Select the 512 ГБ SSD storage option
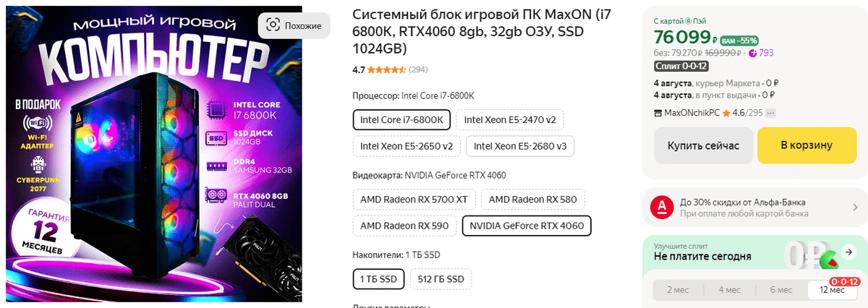The height and width of the screenshot is (308, 868). tap(441, 278)
